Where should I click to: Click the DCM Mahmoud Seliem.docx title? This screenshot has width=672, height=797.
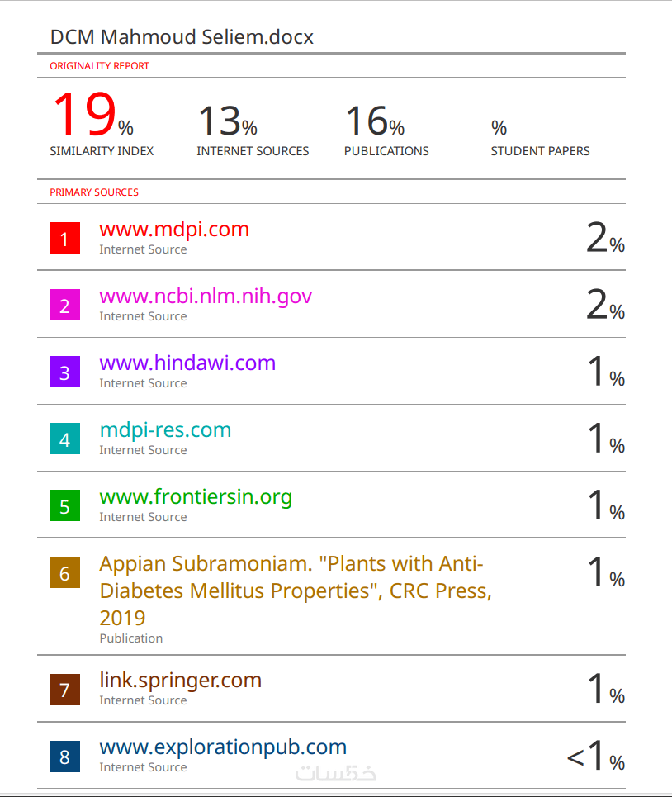[x=182, y=37]
